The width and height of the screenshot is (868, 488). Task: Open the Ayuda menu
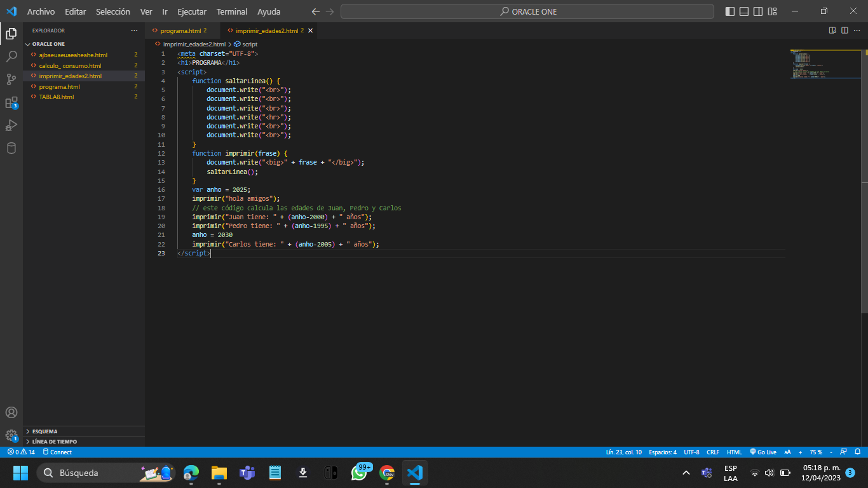click(x=269, y=11)
